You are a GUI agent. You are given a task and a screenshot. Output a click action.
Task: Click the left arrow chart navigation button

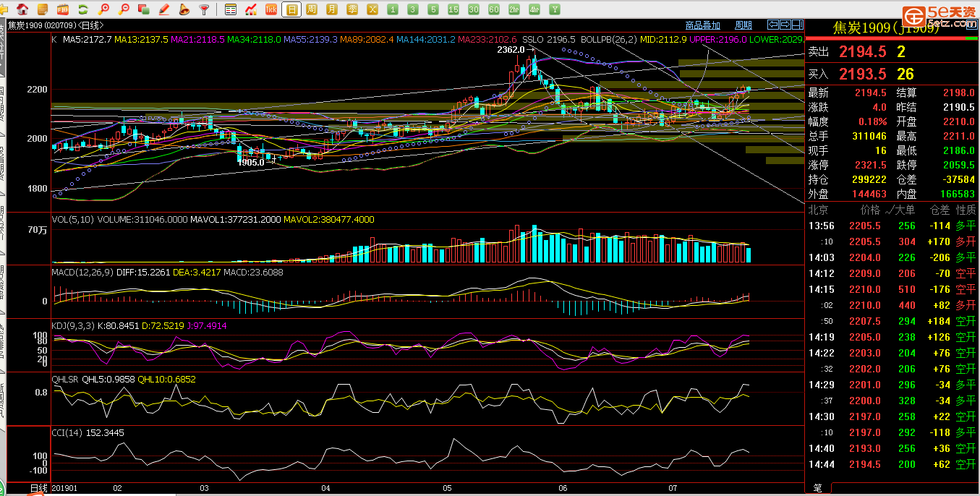[x=773, y=24]
